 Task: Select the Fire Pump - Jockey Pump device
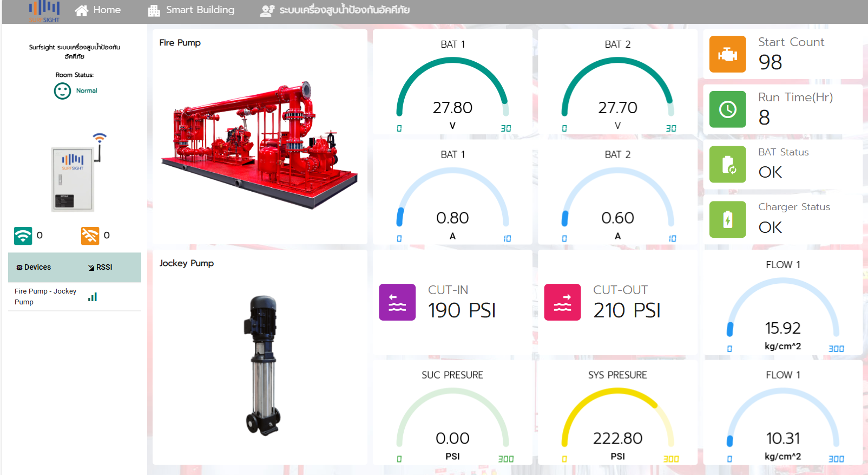tap(45, 297)
